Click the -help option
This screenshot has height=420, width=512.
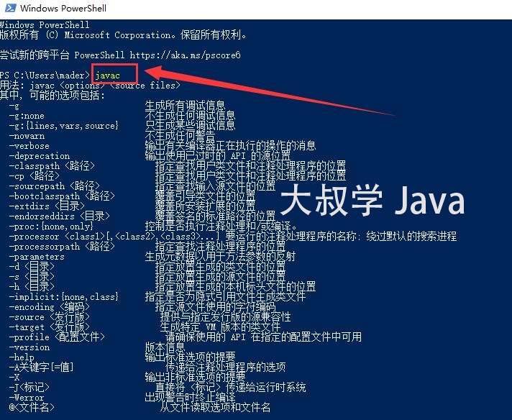pos(22,357)
